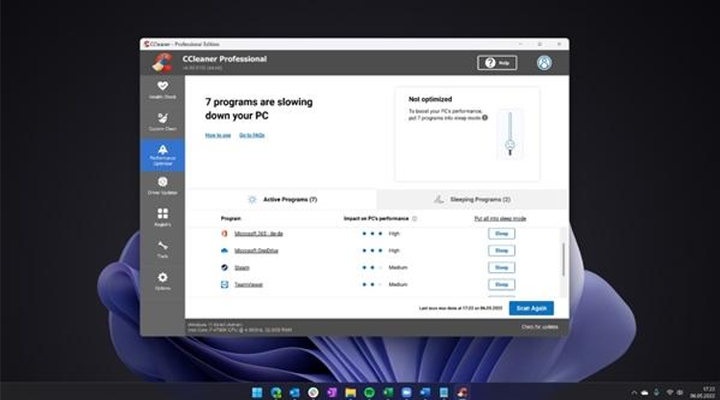Click the user account avatar icon
Viewport: 720px width, 400px height.
pos(544,63)
